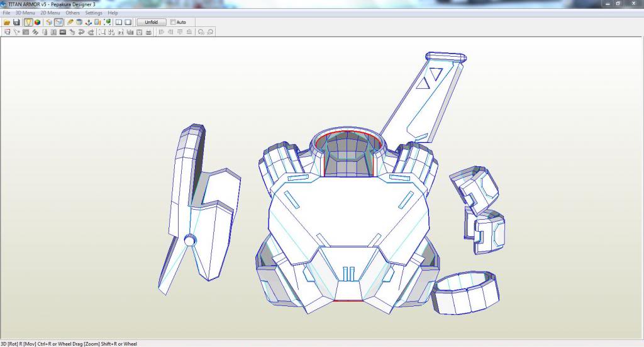Click the diagonal stripes flap icon
This screenshot has width=644, height=347.
click(x=35, y=32)
